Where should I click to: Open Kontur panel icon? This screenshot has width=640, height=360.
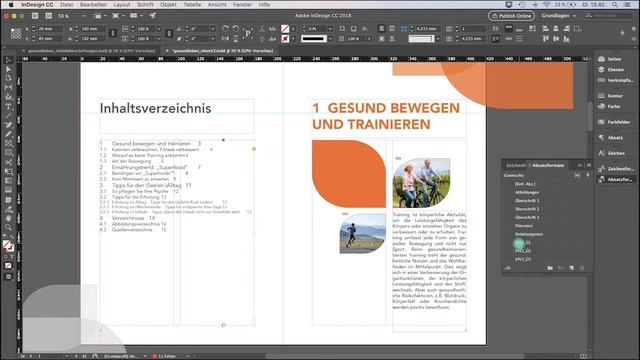point(601,96)
